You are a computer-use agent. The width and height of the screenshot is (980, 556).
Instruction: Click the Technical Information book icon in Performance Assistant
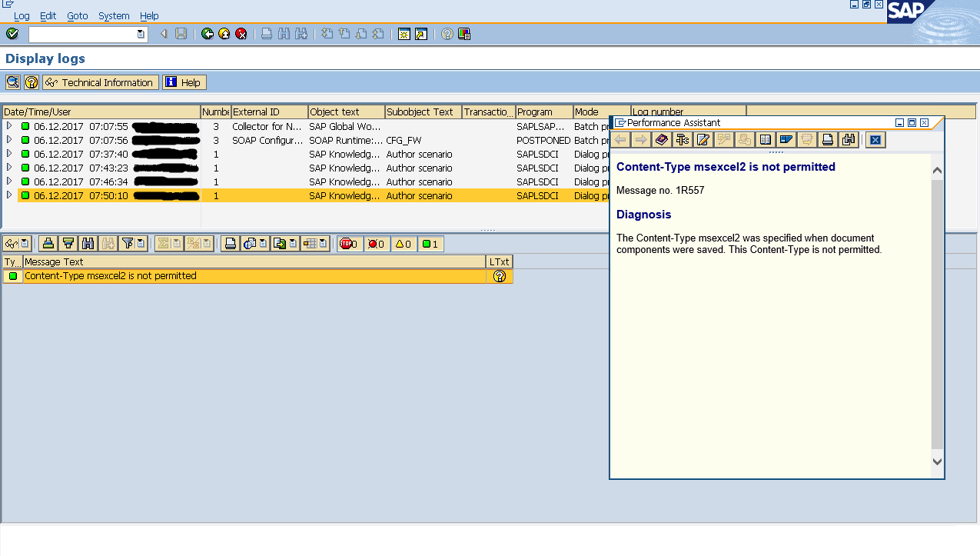coord(662,139)
